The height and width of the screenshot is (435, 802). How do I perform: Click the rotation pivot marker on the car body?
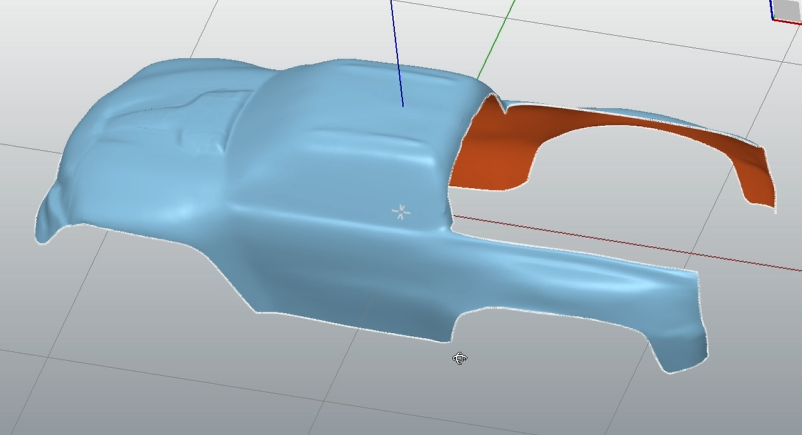click(401, 211)
